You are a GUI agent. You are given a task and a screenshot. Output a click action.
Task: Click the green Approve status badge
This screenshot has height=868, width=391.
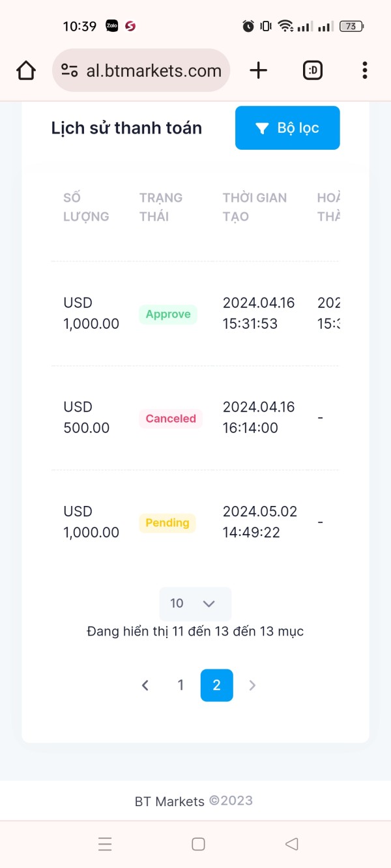pyautogui.click(x=168, y=314)
